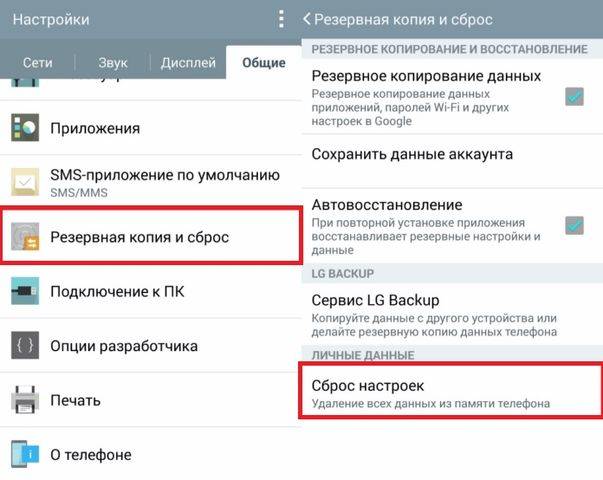Switch to the Звук tab
603x480 pixels.
click(x=113, y=63)
